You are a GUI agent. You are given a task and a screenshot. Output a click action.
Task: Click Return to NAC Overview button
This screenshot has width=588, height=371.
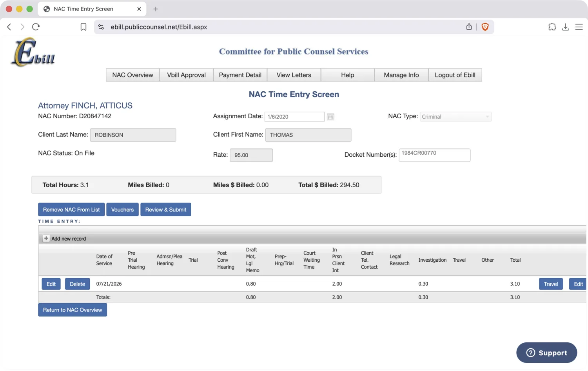(x=73, y=310)
